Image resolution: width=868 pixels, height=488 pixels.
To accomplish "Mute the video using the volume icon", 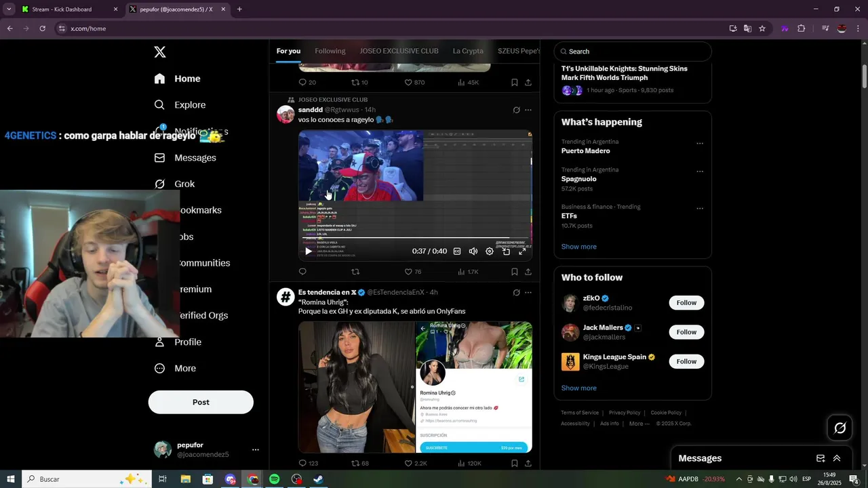I will point(473,251).
